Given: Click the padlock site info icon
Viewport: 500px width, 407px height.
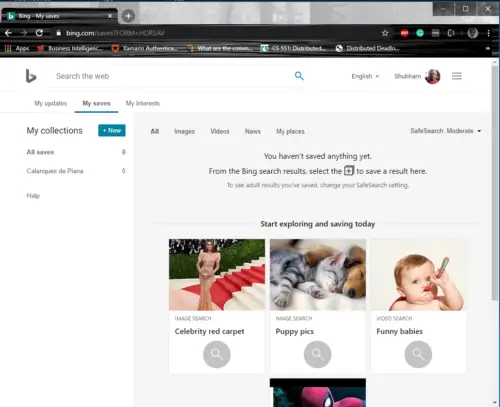Looking at the screenshot, I should pyautogui.click(x=59, y=33).
